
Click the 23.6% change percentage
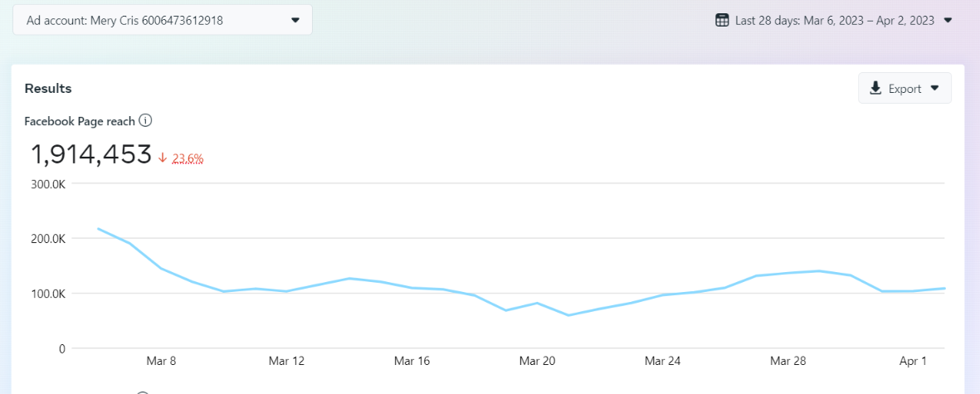point(188,158)
